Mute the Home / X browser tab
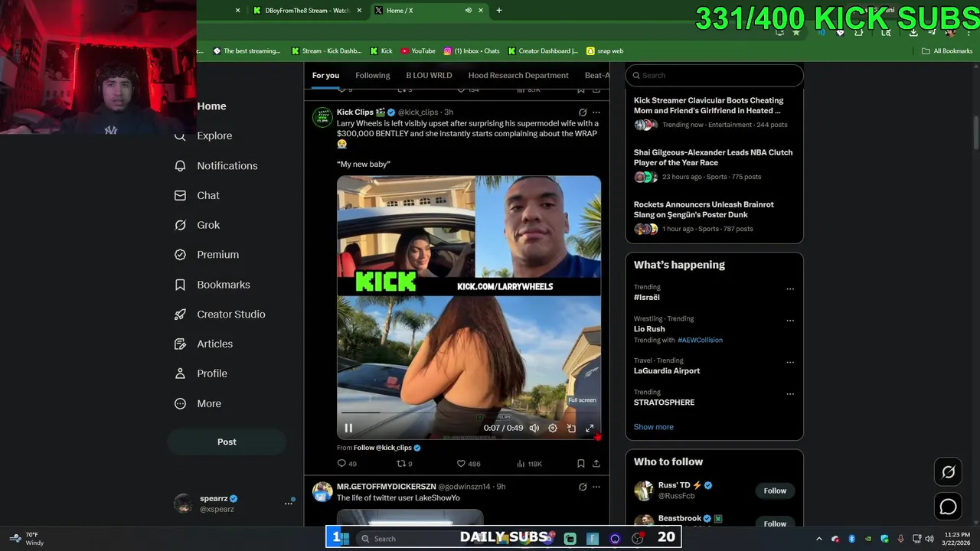The image size is (980, 551). tap(469, 11)
